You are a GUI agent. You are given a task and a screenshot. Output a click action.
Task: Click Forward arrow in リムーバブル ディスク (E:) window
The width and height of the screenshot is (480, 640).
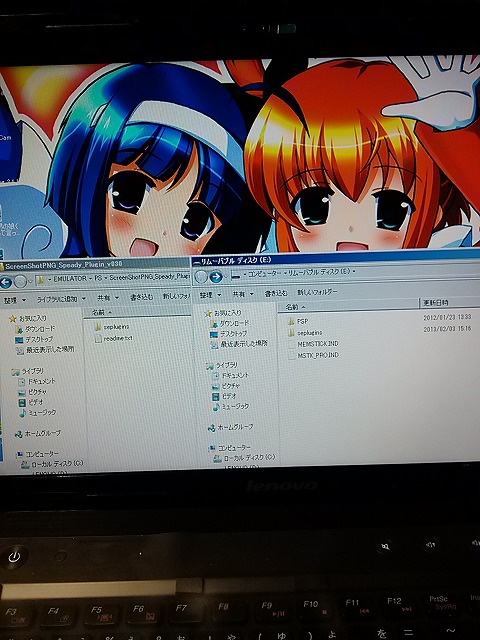click(216, 277)
